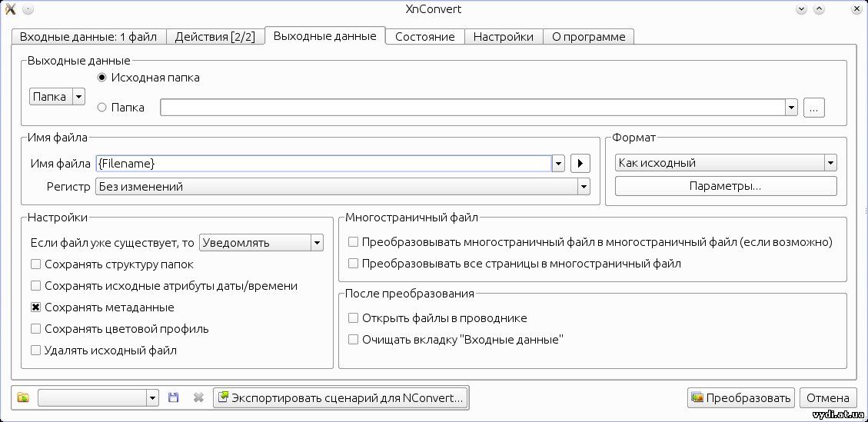868x422 pixels.
Task: Click the Преобразовать button
Action: [x=740, y=397]
